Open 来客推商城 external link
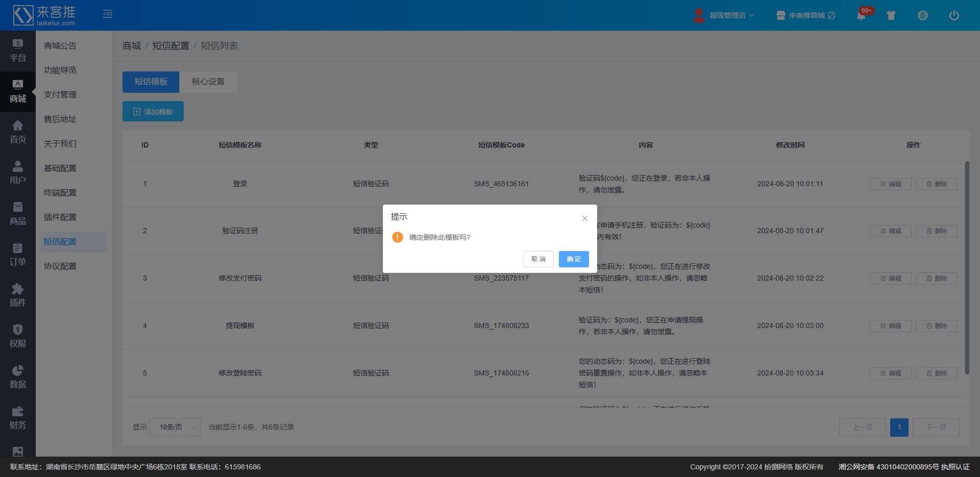Image resolution: width=980 pixels, height=477 pixels. click(x=806, y=15)
